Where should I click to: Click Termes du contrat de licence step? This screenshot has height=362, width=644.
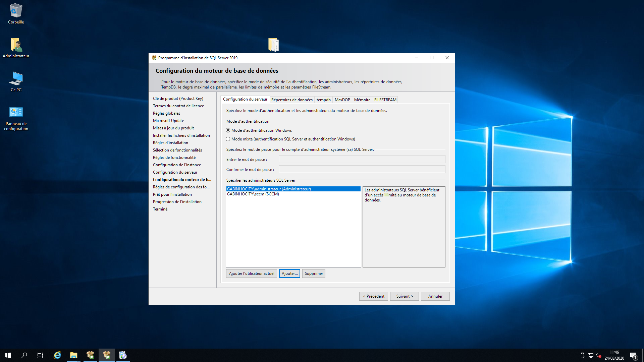click(178, 106)
